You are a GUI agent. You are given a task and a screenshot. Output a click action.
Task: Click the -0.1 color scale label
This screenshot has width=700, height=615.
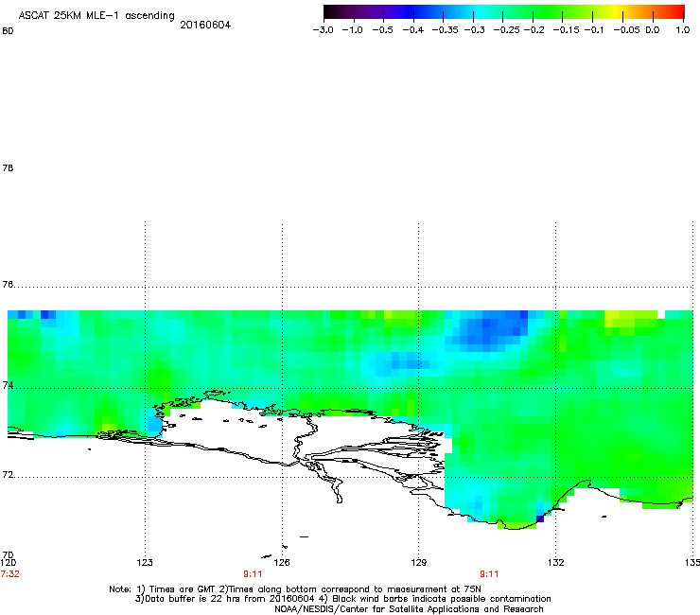click(594, 30)
